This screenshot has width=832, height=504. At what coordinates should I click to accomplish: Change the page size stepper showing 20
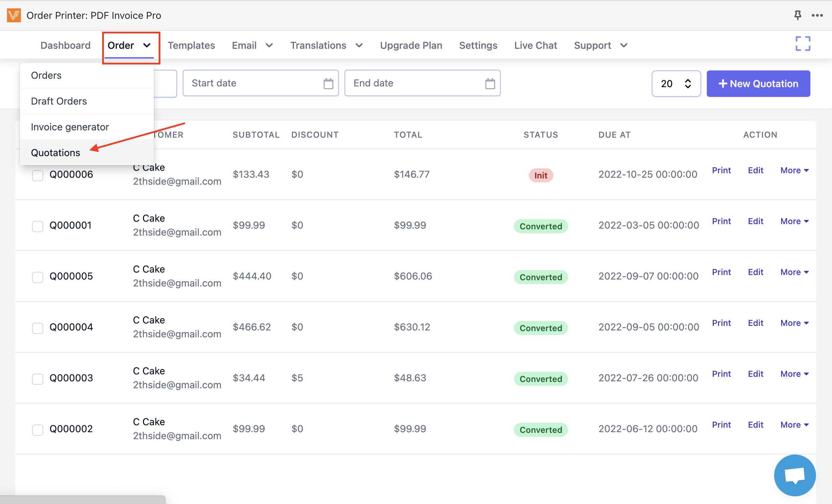(x=687, y=84)
